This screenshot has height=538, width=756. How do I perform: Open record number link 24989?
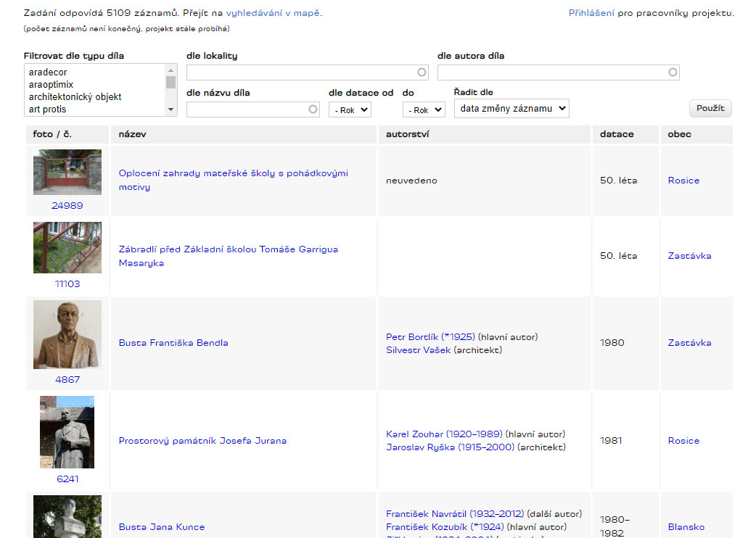tap(67, 206)
